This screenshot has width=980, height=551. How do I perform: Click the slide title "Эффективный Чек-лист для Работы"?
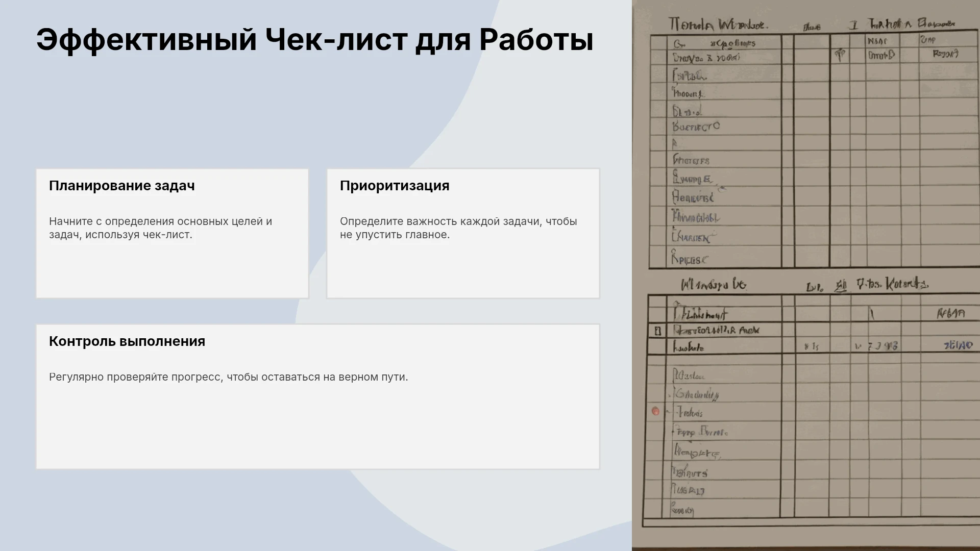(x=314, y=40)
